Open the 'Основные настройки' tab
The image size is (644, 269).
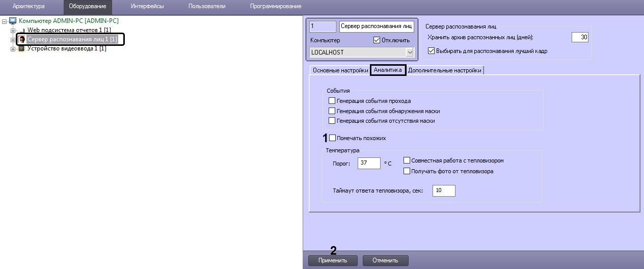click(x=340, y=70)
